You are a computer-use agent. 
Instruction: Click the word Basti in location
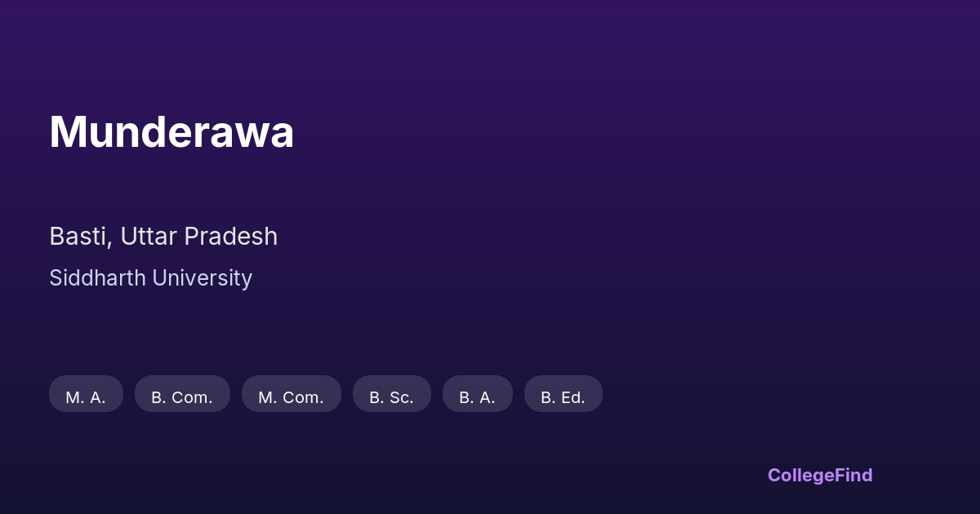coord(79,237)
